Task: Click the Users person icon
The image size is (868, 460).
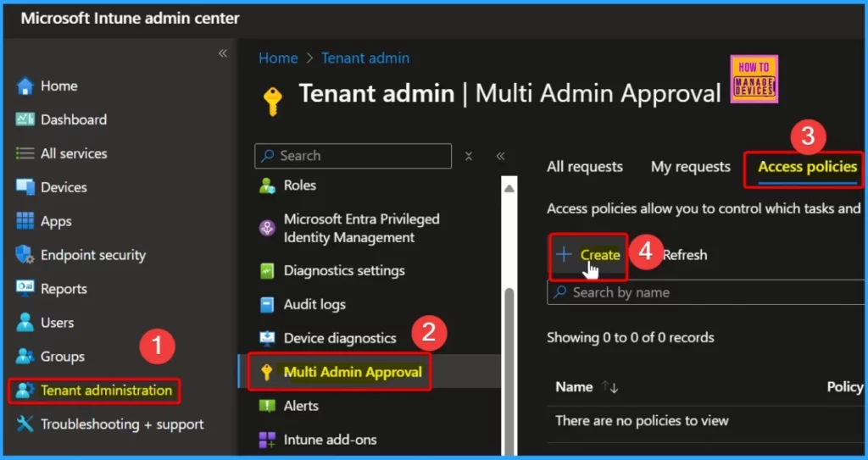Action: coord(25,322)
